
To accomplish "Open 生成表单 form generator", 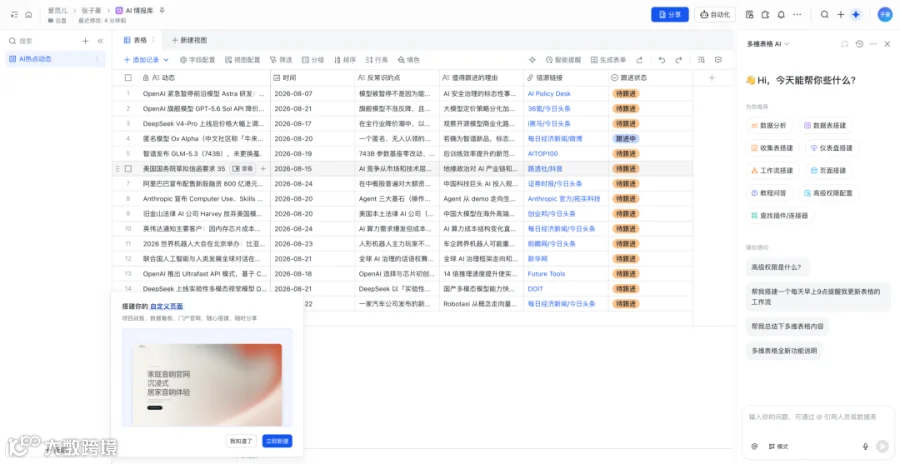I will (x=608, y=60).
